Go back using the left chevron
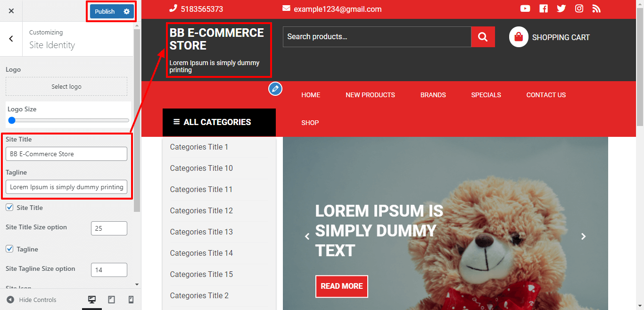Viewport: 644px width, 310px height. coord(11,39)
